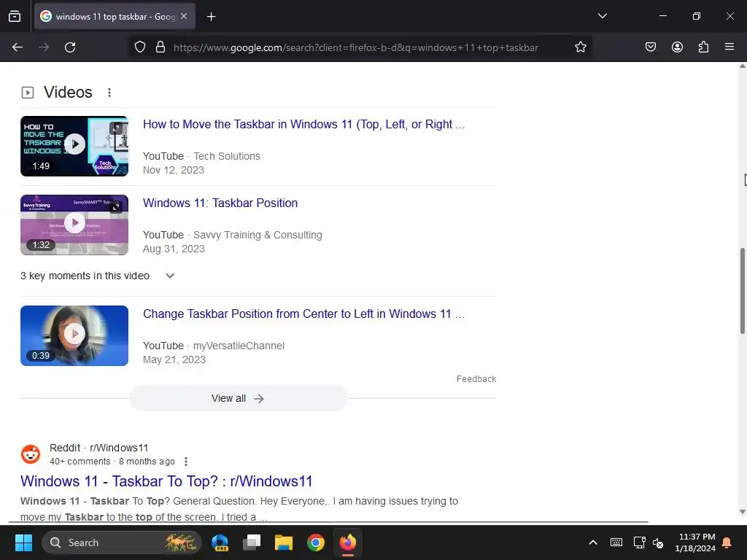Screen dimensions: 747x560
Task: Click the 'View all' videos button
Action: click(x=239, y=398)
